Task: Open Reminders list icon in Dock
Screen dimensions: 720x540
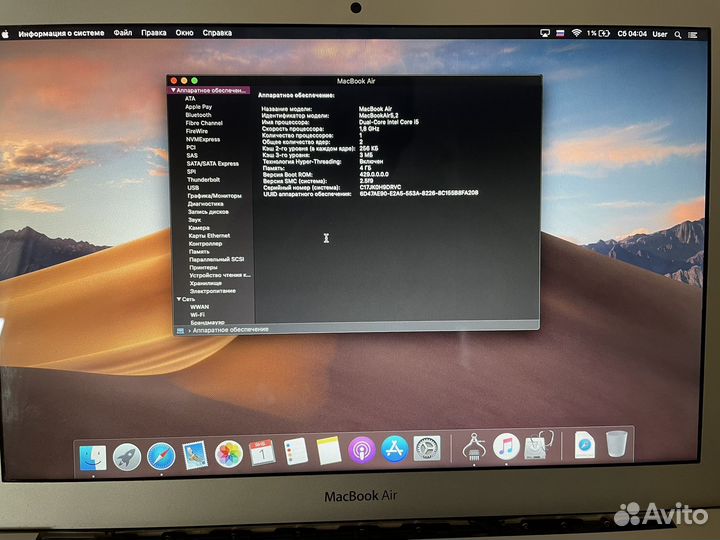Action: pyautogui.click(x=295, y=451)
